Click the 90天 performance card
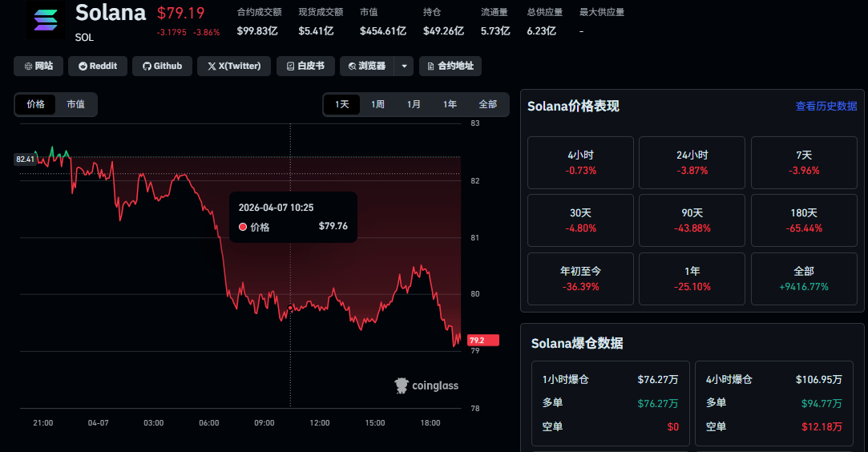This screenshot has height=452, width=868. [692, 220]
